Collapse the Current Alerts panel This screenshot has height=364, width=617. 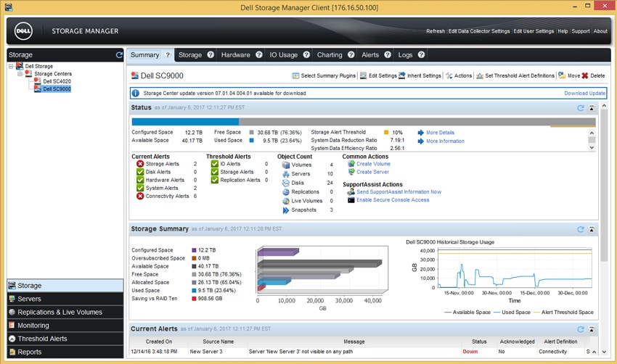(592, 329)
